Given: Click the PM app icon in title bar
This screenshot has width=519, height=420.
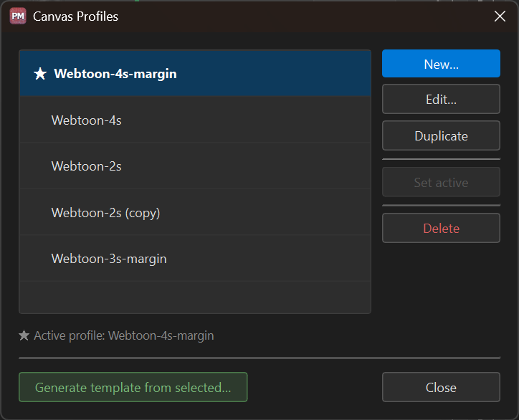Looking at the screenshot, I should point(18,16).
